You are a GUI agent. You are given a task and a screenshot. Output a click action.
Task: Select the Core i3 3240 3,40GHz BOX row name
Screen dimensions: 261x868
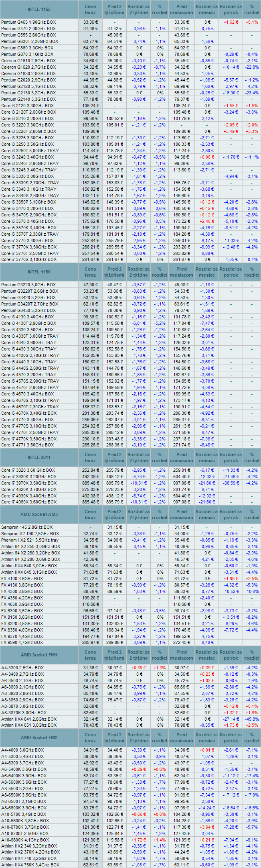tap(27, 157)
